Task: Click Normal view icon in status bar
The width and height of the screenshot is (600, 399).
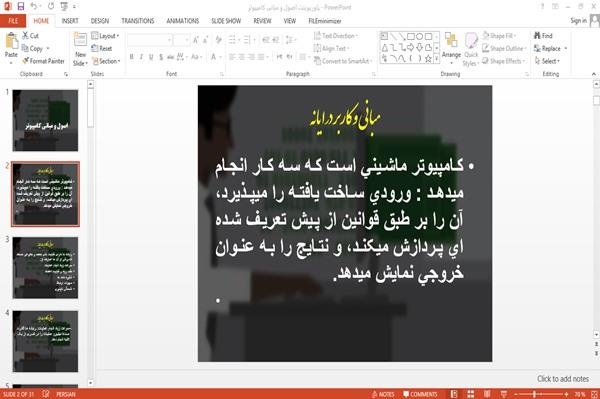Action: tap(454, 394)
